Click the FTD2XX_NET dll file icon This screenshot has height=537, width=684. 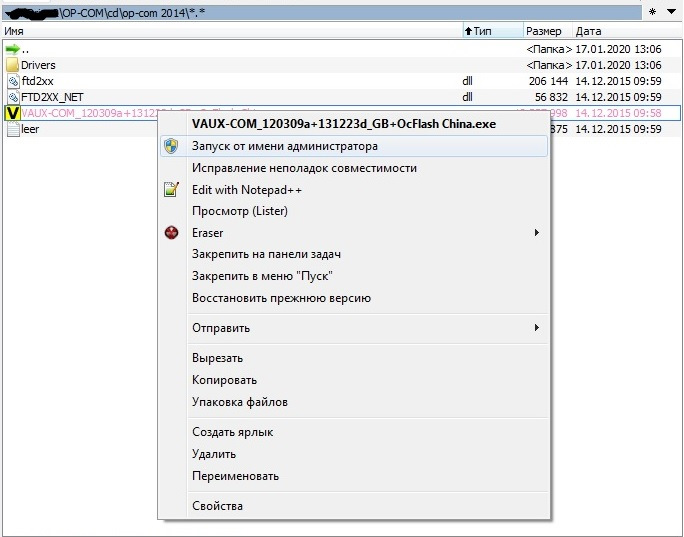point(14,97)
